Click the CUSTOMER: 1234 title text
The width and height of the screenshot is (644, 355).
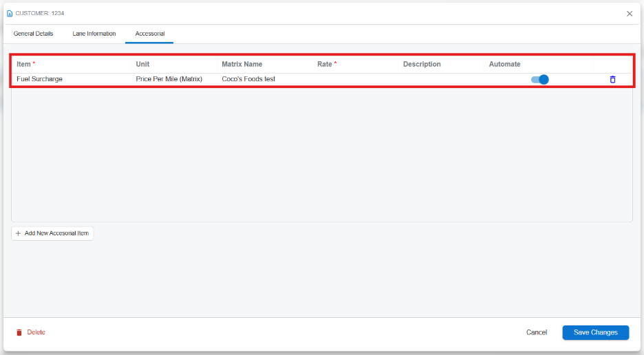point(40,13)
